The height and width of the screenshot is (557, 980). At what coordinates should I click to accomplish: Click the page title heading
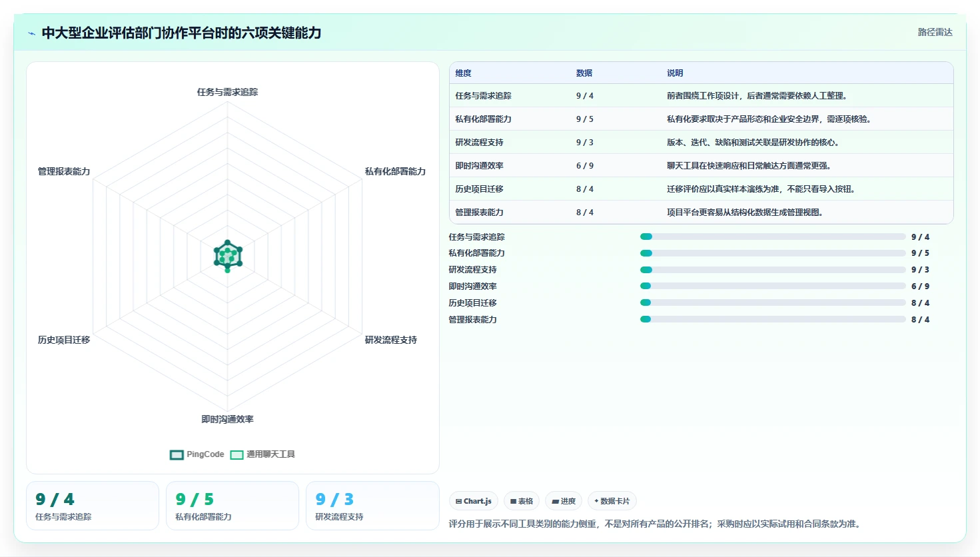[x=181, y=33]
